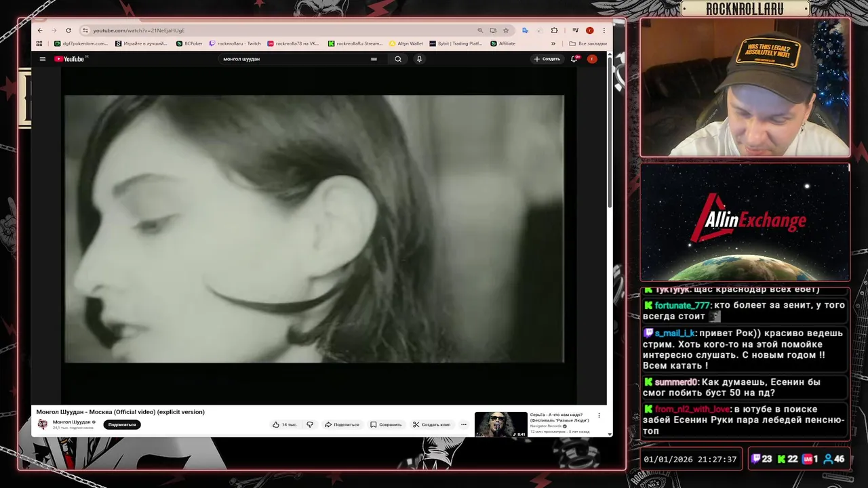Open YouTube notifications bell
The image size is (868, 488).
(x=574, y=59)
